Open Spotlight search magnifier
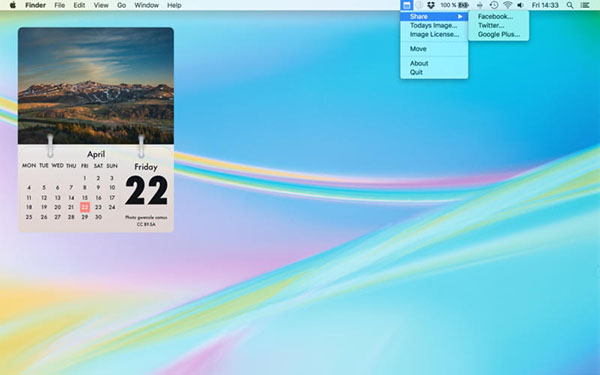Viewport: 600px width, 375px height. 570,5
